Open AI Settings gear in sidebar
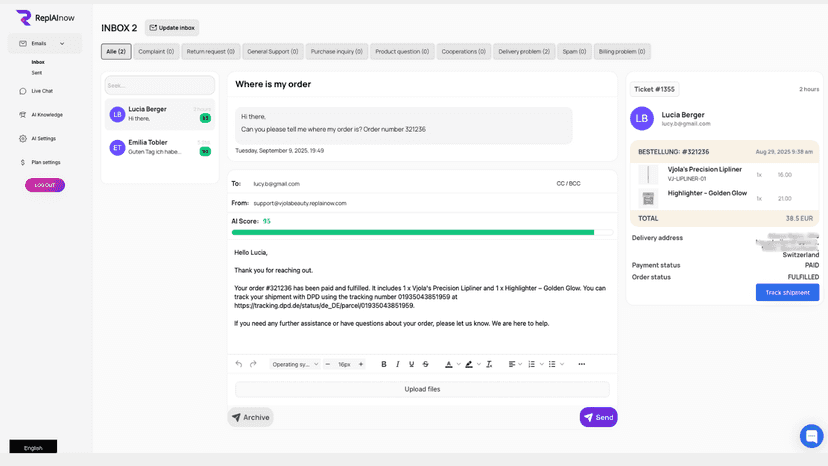The height and width of the screenshot is (466, 828). [23, 138]
